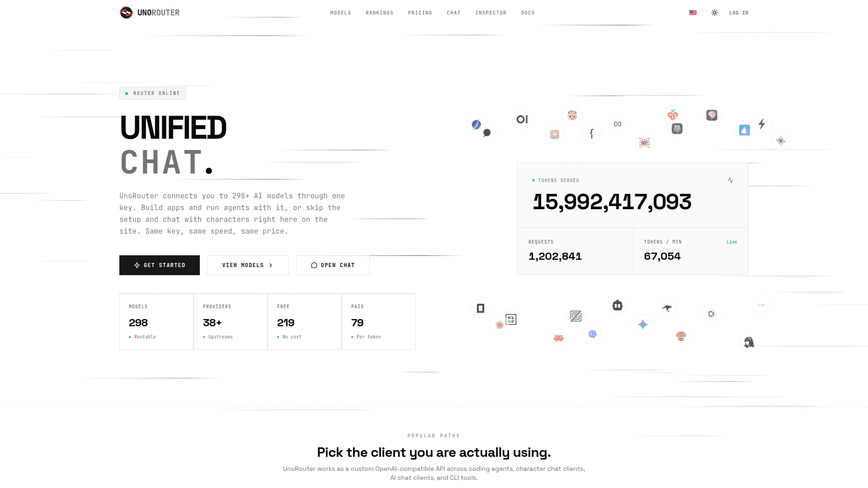Select the Free 219 stat card
The width and height of the screenshot is (868, 488).
tap(305, 322)
